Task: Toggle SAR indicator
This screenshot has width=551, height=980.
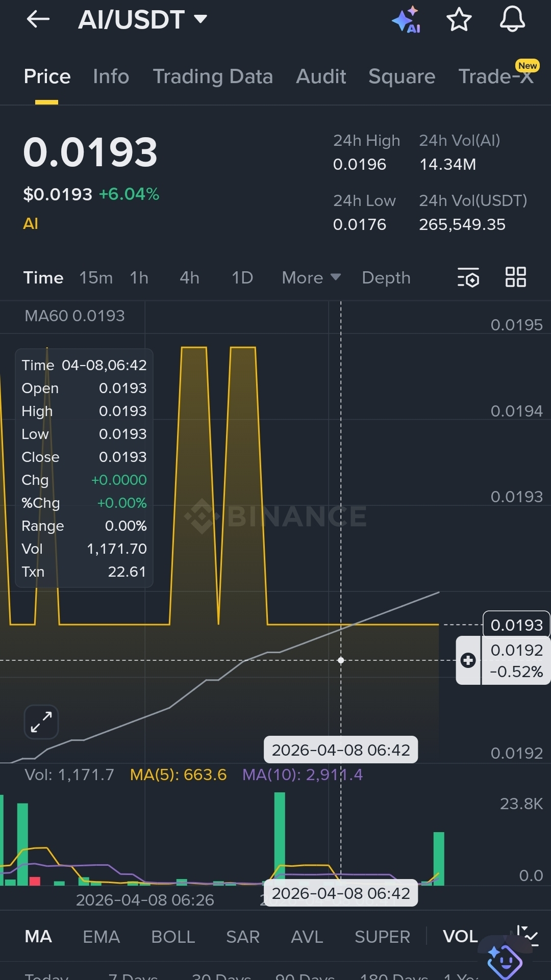Action: point(243,936)
